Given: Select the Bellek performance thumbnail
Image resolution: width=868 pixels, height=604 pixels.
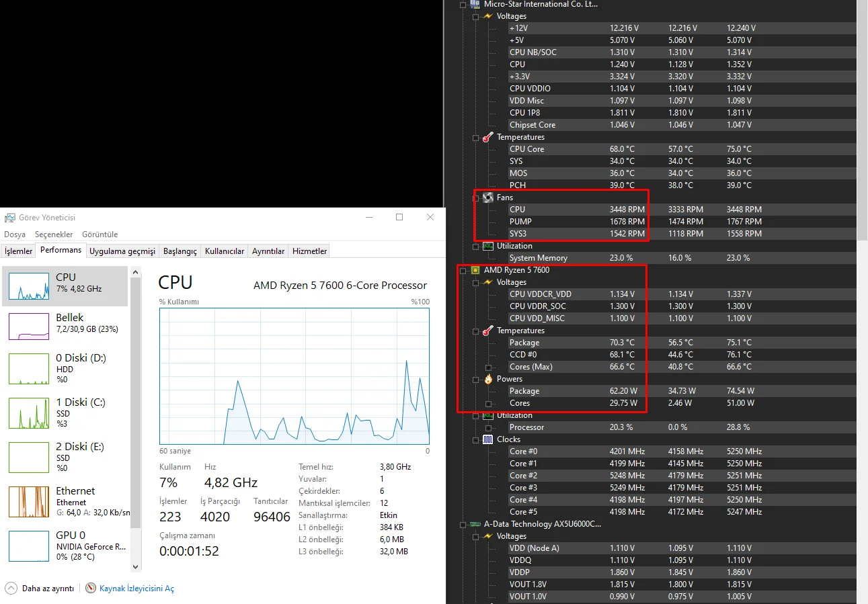Looking at the screenshot, I should pyautogui.click(x=65, y=327).
